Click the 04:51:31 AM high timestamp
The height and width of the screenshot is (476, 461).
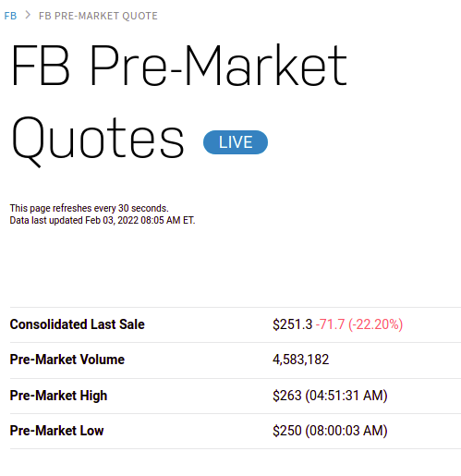[x=346, y=396]
